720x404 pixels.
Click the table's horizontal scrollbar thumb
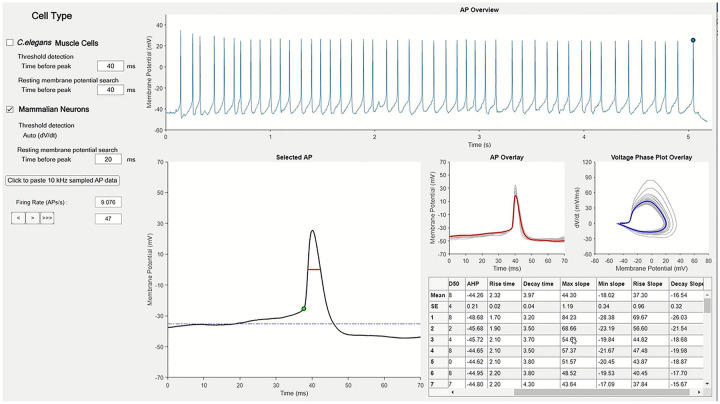pyautogui.click(x=602, y=392)
